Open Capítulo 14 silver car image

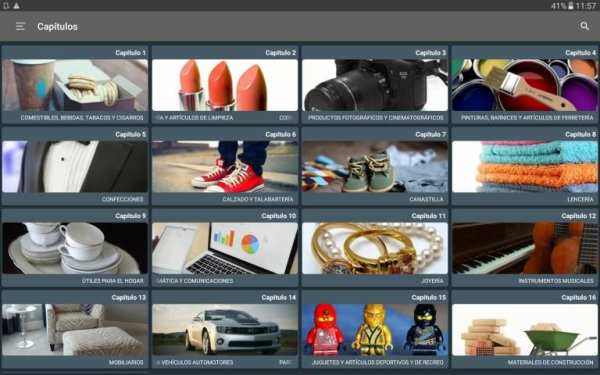(x=225, y=330)
